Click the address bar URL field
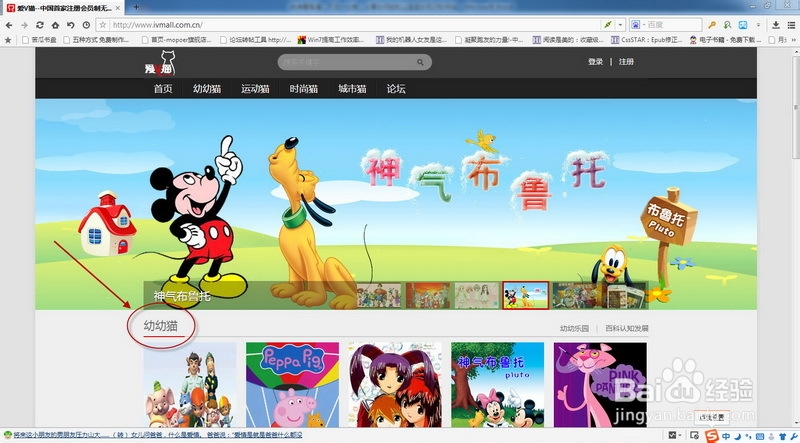The width and height of the screenshot is (800, 443). point(355,24)
